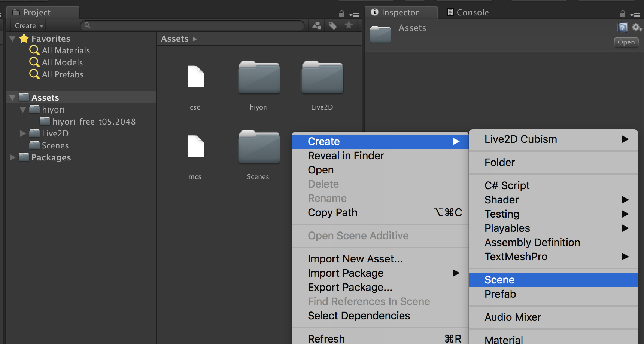Toggle the Project panel lock
This screenshot has height=344, width=644.
(341, 15)
